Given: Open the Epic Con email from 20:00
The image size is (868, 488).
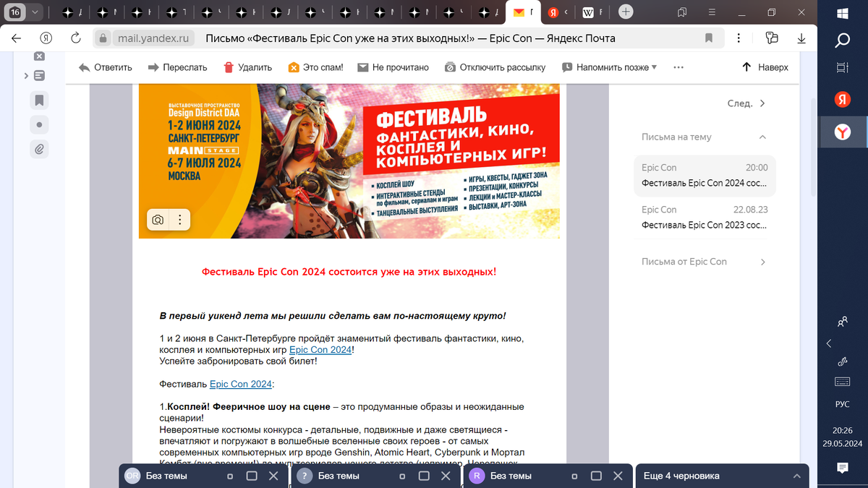Looking at the screenshot, I should point(705,176).
